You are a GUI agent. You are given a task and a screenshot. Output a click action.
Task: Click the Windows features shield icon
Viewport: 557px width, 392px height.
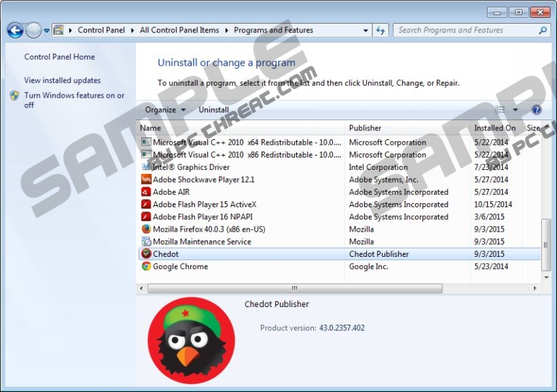(x=14, y=95)
